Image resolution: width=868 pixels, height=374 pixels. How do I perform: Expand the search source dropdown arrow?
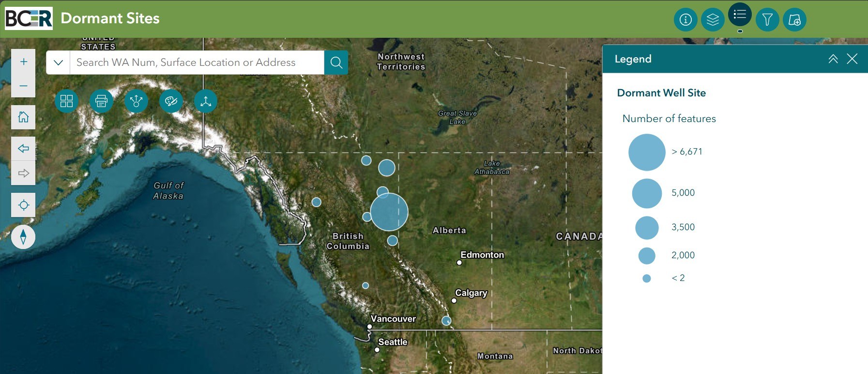(x=58, y=62)
